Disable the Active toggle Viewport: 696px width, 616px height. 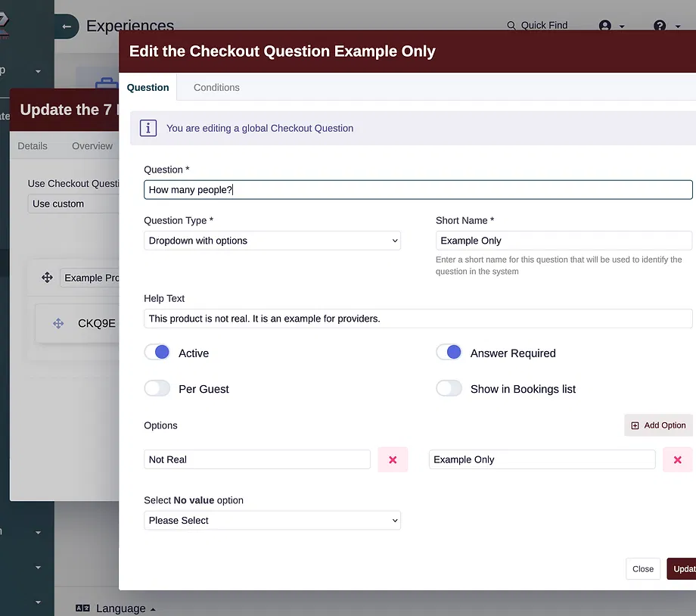coord(157,353)
